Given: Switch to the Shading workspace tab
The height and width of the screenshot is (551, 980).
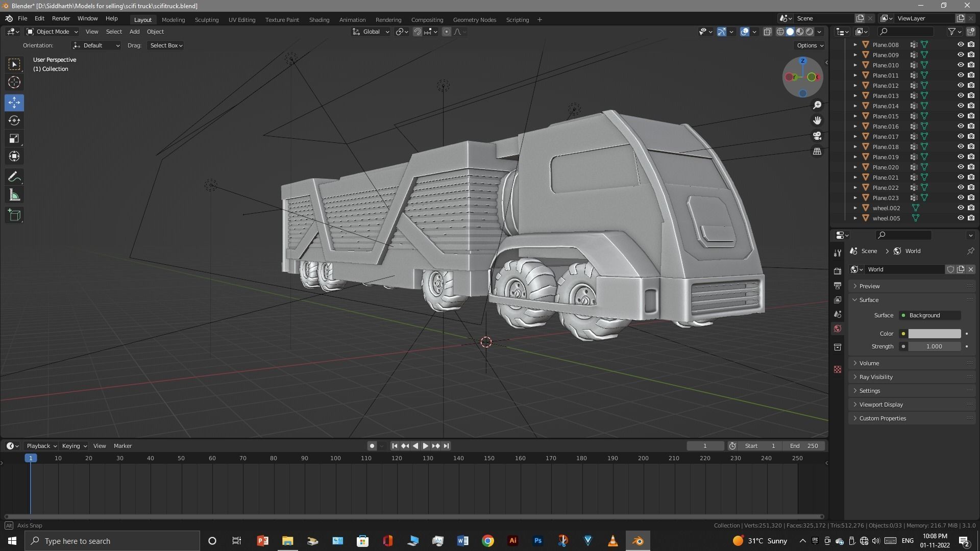Looking at the screenshot, I should click(x=319, y=19).
